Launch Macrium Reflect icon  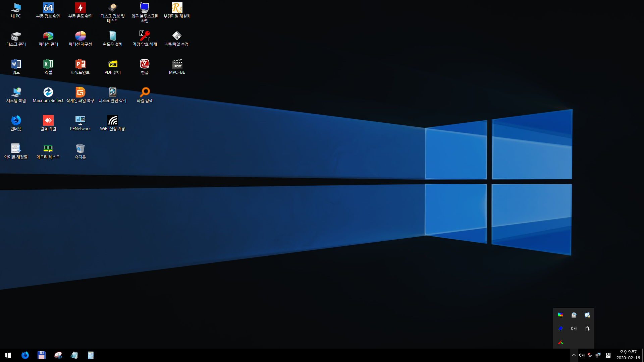coord(48,95)
